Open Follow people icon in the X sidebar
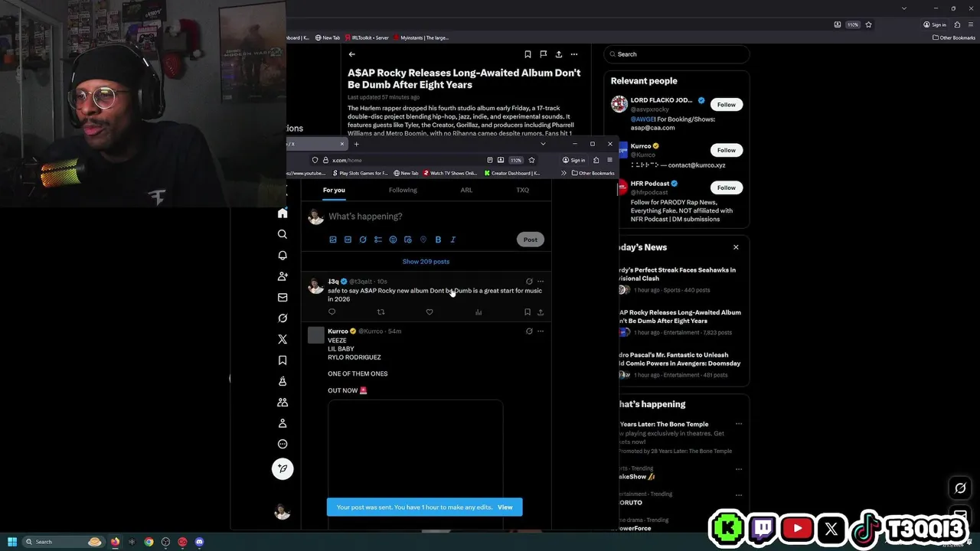Screen dimensions: 980x551 pyautogui.click(x=283, y=276)
